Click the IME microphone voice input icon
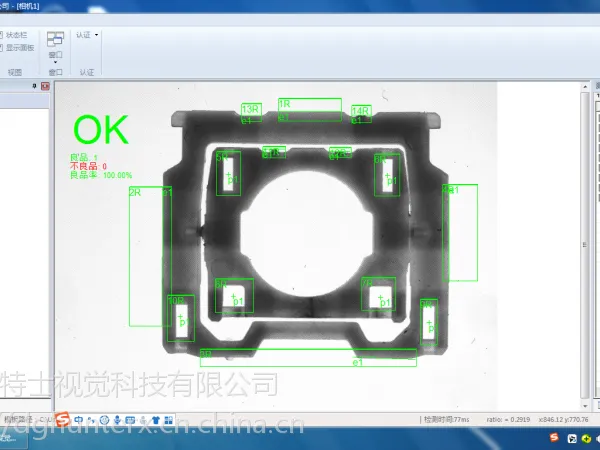The height and width of the screenshot is (450, 600). 117,420
